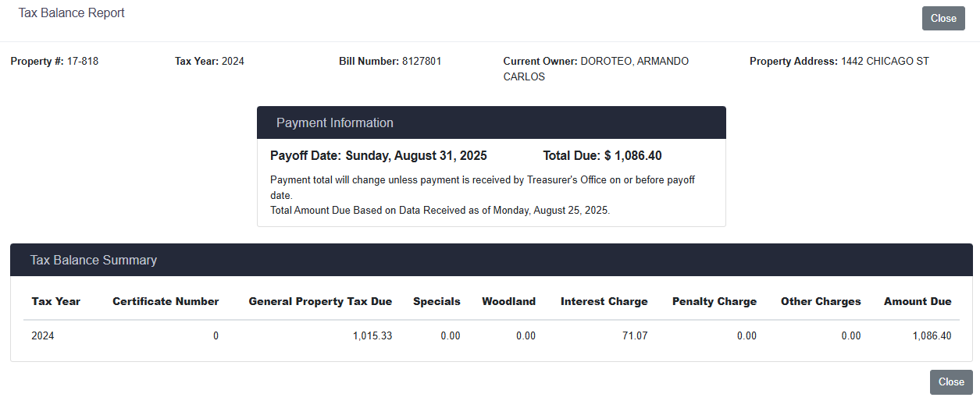
Task: Click the Woodland column header
Action: [508, 302]
